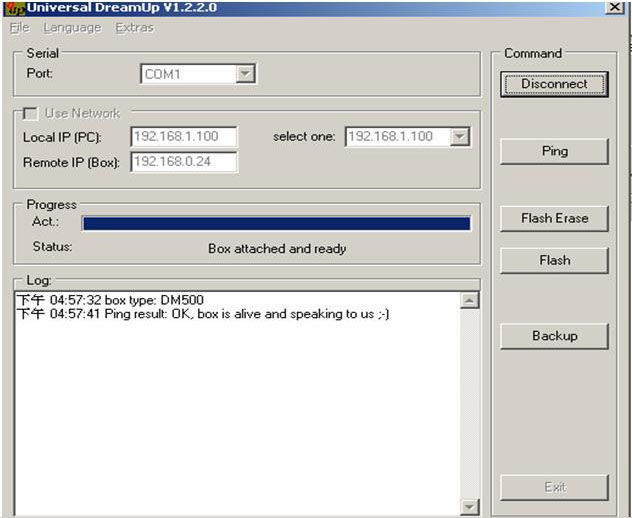This screenshot has width=632, height=518.
Task: Click the Act. progress bar
Action: coord(276,223)
